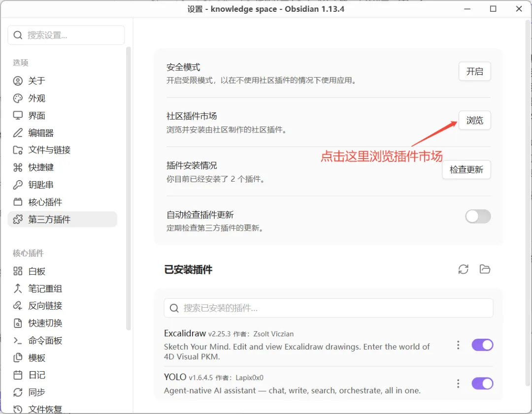This screenshot has height=414, width=532.
Task: Click the 检查更新 button
Action: coord(466,169)
